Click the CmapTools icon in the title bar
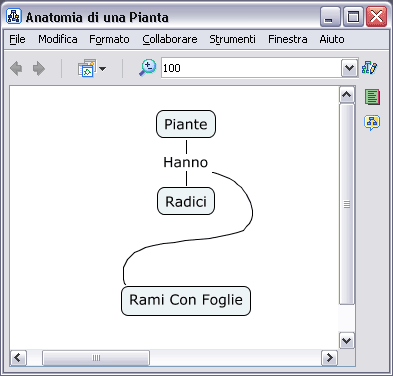 tap(14, 16)
